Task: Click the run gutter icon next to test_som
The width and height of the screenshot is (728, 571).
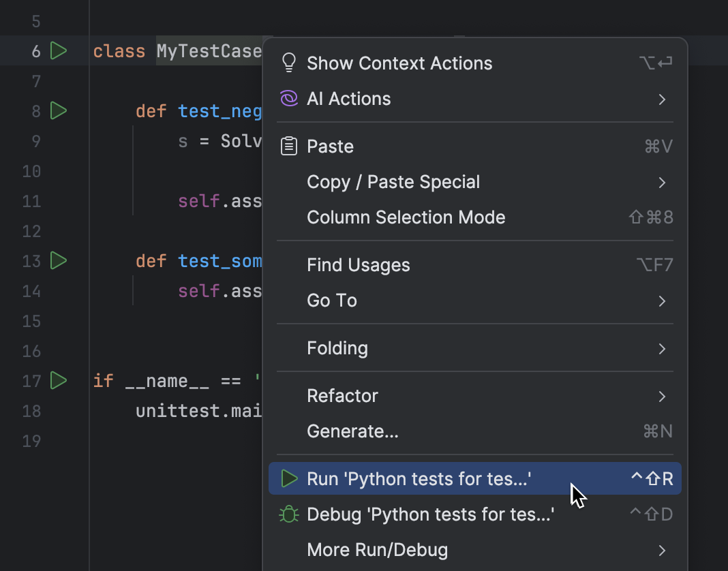Action: pyautogui.click(x=59, y=260)
